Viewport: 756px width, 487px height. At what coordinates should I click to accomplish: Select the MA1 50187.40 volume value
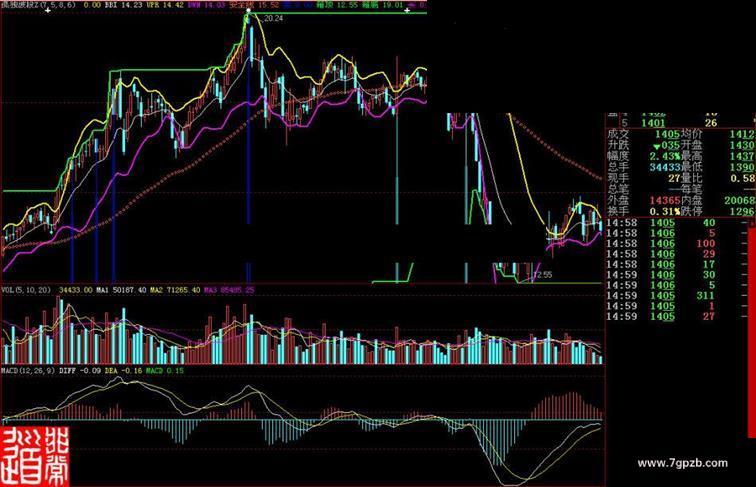121,290
